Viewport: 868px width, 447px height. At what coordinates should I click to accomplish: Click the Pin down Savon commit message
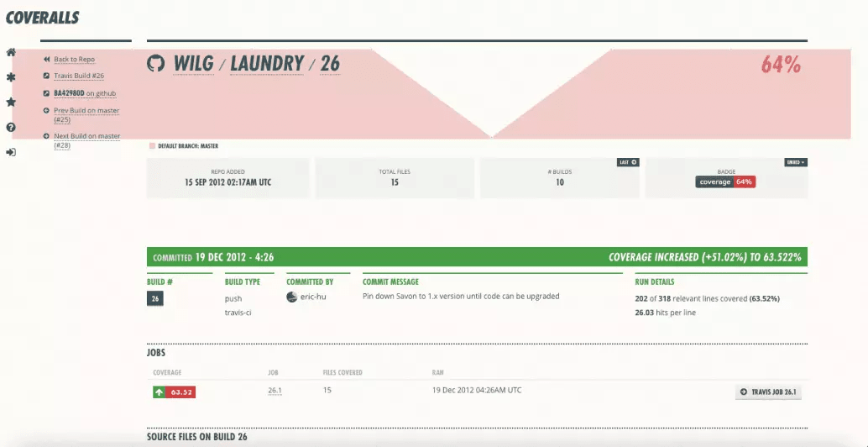pyautogui.click(x=461, y=296)
